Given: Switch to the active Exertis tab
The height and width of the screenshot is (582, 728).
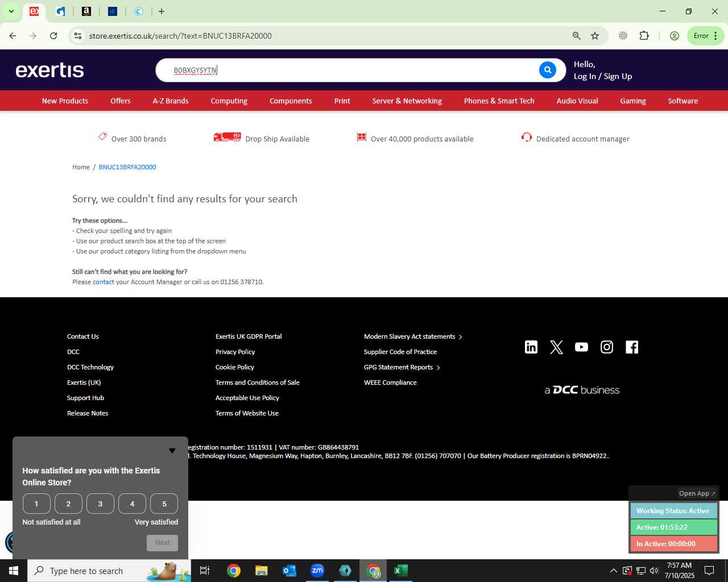Looking at the screenshot, I should 34,11.
